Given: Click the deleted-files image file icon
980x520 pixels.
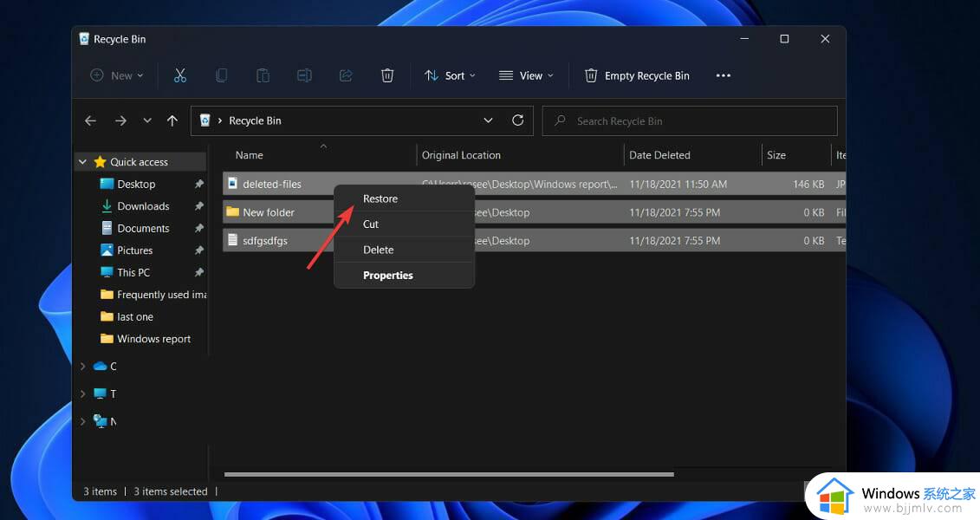Looking at the screenshot, I should 232,183.
